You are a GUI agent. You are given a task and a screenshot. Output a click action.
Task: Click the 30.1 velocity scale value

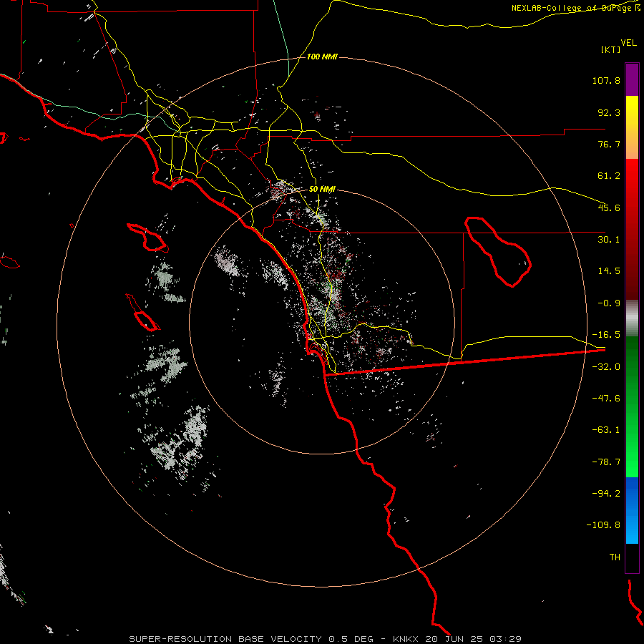609,240
